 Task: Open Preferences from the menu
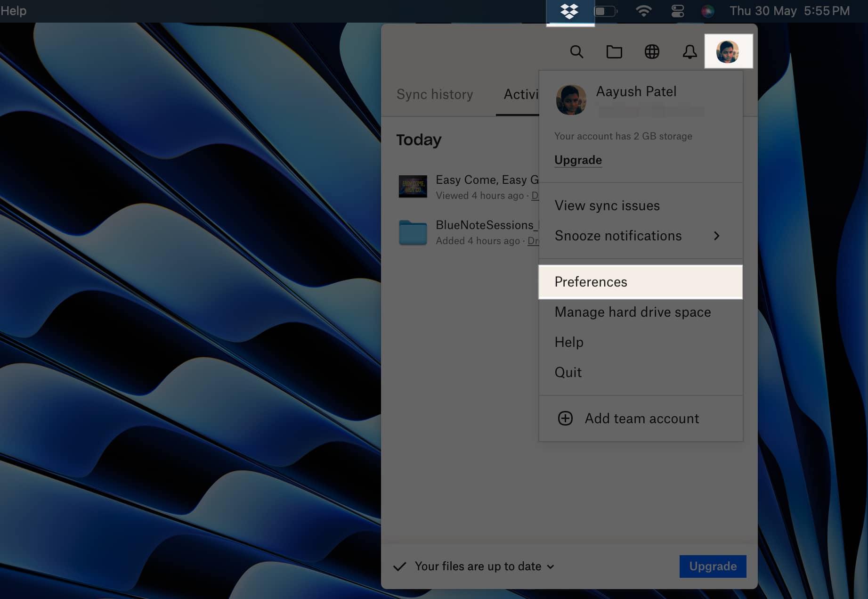pos(641,282)
